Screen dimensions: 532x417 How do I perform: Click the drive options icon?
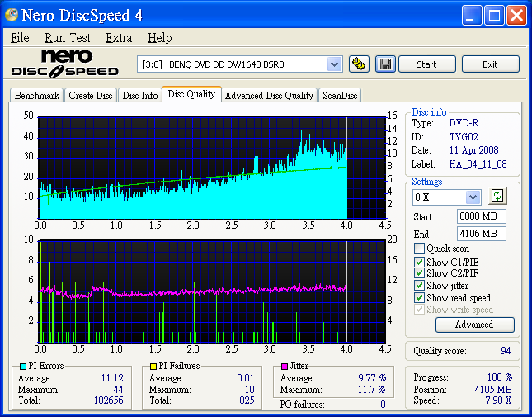click(x=359, y=64)
